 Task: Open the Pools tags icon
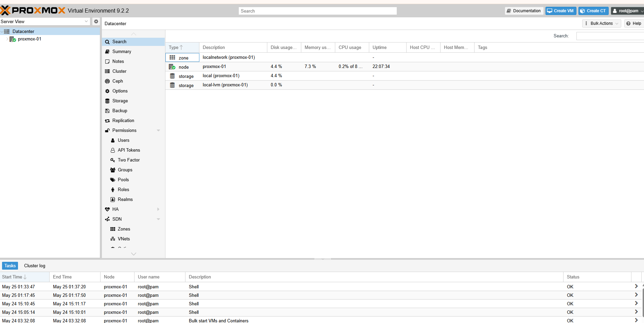pos(113,180)
